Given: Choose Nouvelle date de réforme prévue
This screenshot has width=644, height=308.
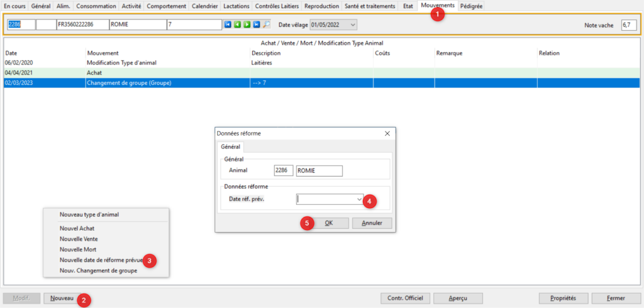Looking at the screenshot, I should [x=101, y=260].
